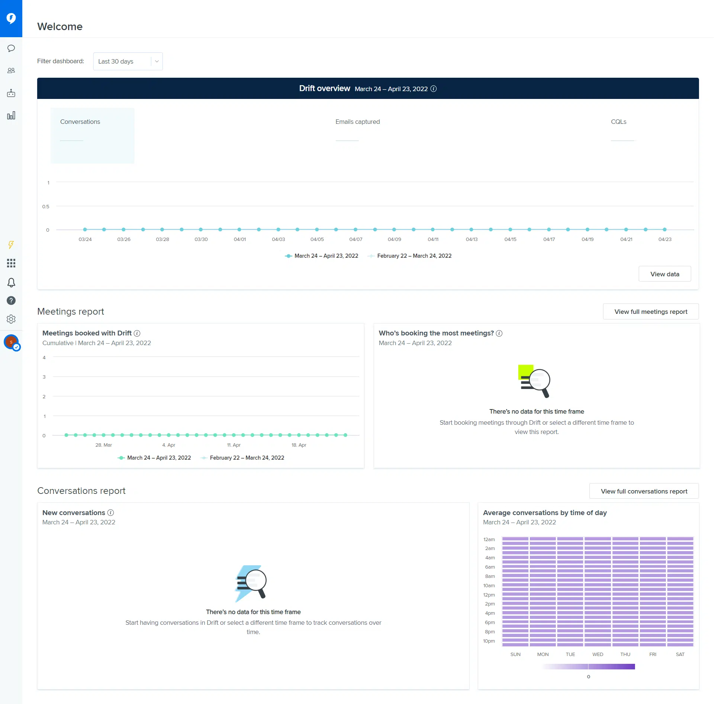Click the 04/23 data point in overview chart

click(x=665, y=229)
